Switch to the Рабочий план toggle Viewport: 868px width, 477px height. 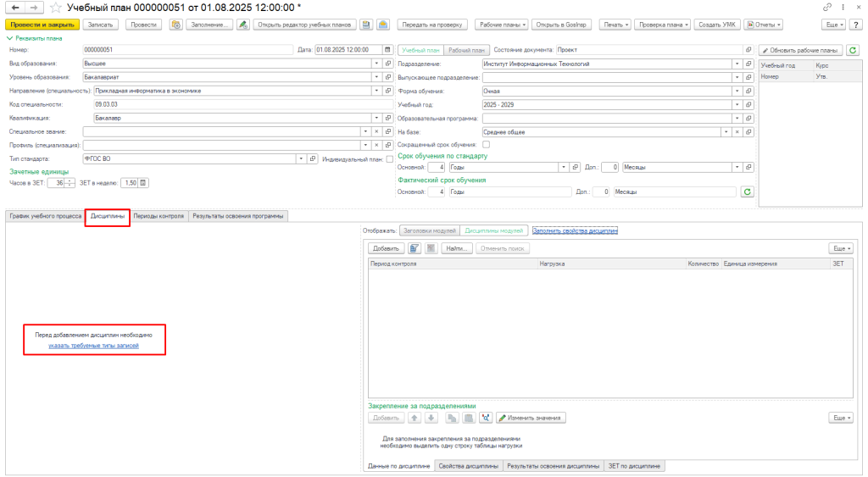click(x=467, y=50)
